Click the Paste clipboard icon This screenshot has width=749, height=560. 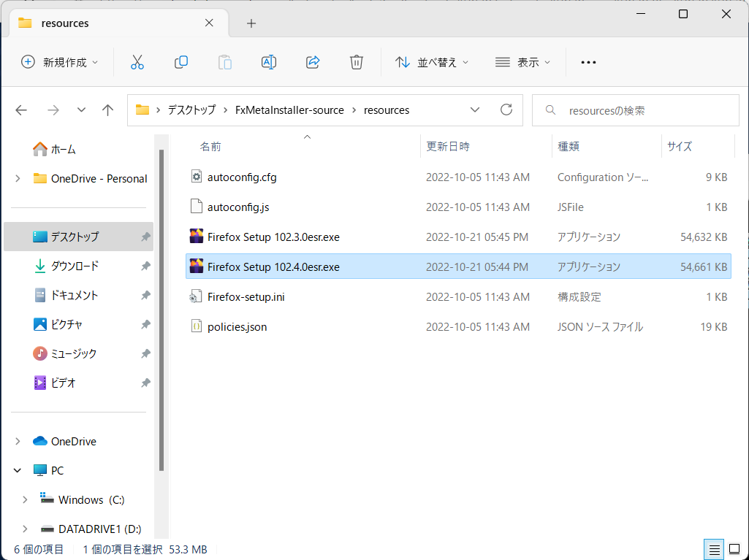[x=225, y=63]
